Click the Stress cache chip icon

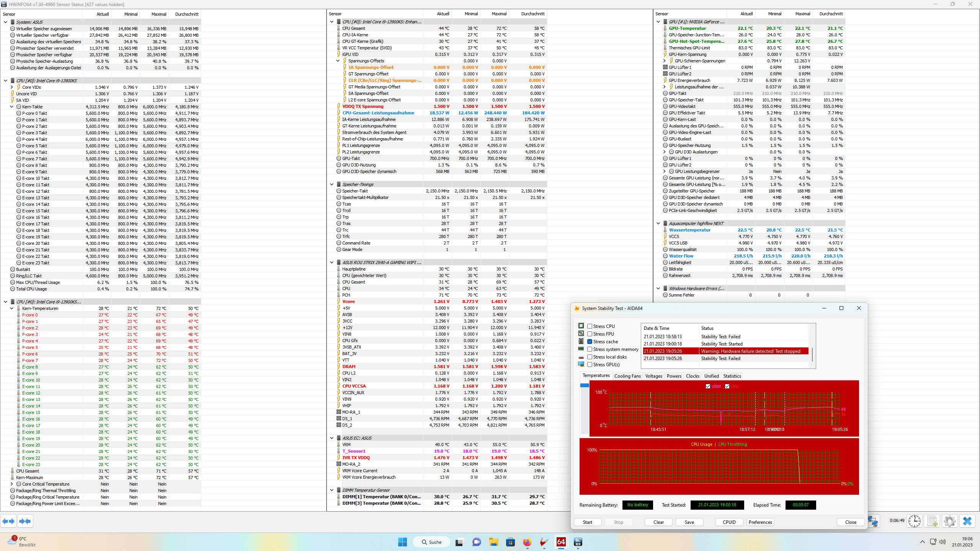(x=581, y=341)
